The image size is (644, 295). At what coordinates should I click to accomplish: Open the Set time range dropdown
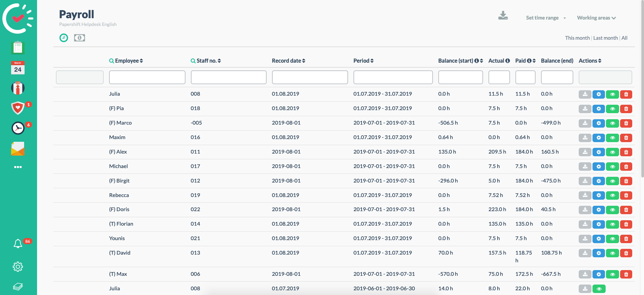(546, 18)
